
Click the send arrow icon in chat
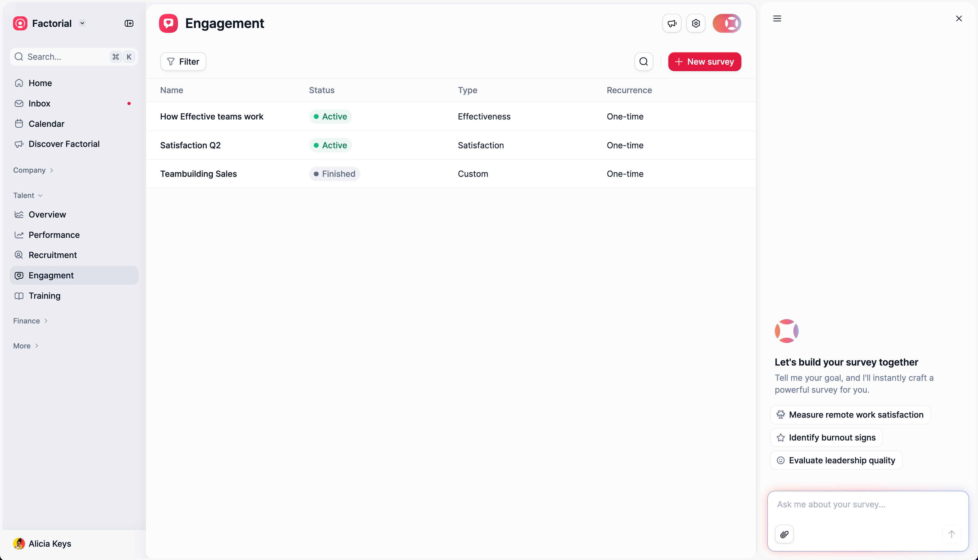click(x=951, y=534)
